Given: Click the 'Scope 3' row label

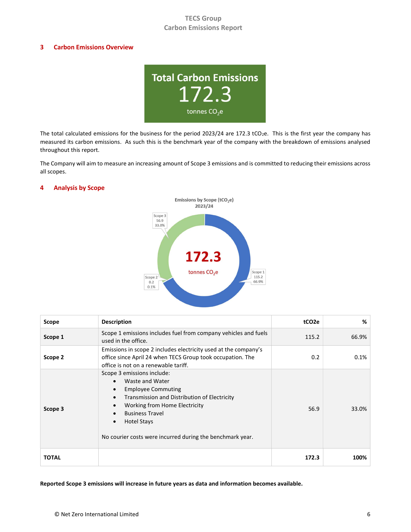Looking at the screenshot, I should tap(54, 409).
